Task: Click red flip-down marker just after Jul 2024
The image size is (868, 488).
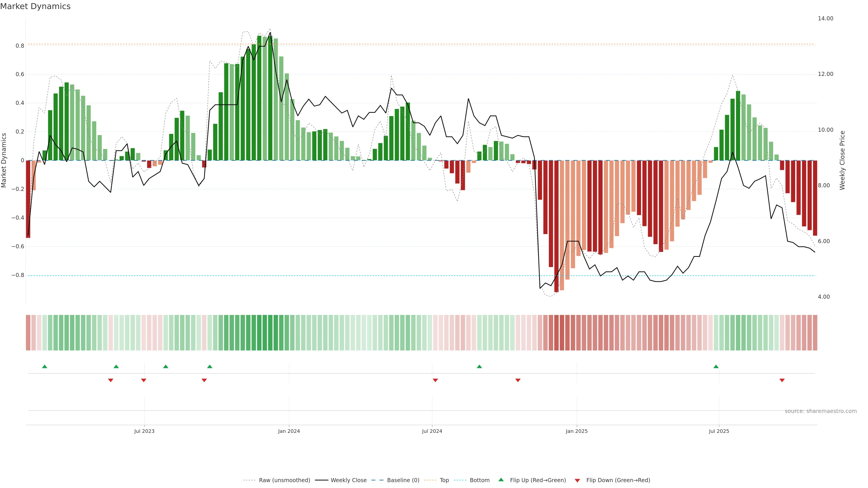Action: (x=435, y=380)
